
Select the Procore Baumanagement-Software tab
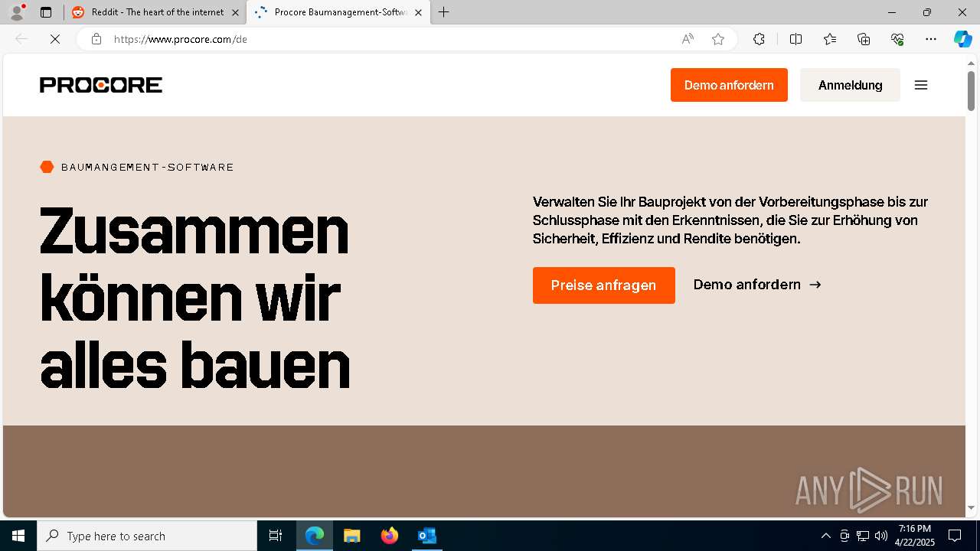[338, 12]
